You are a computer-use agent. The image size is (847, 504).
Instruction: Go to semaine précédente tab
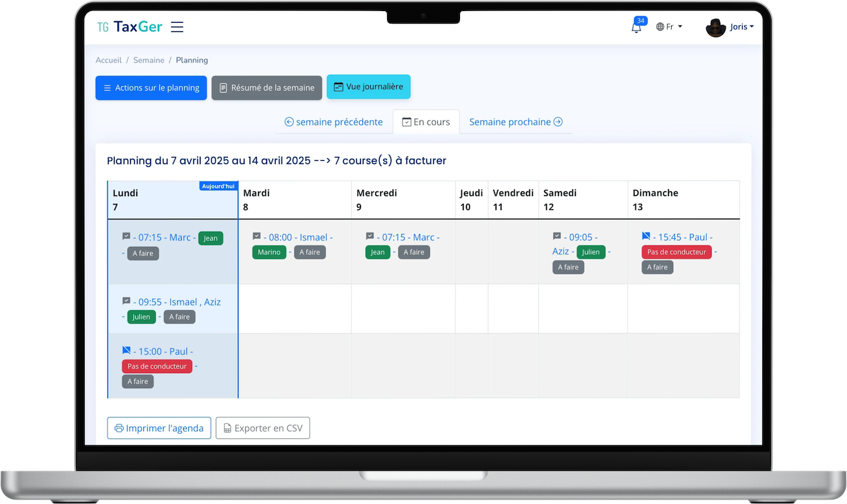click(334, 122)
